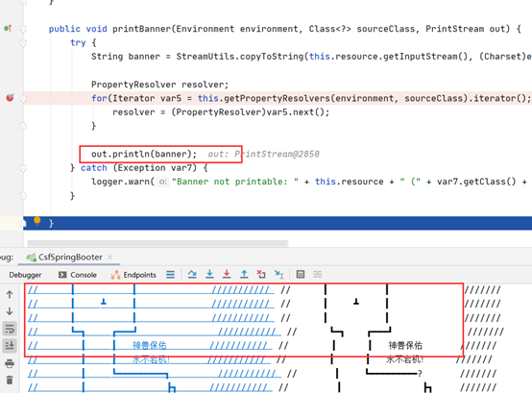Click fold marker at catch closing brace
The height and width of the screenshot is (393, 532).
coord(23,195)
